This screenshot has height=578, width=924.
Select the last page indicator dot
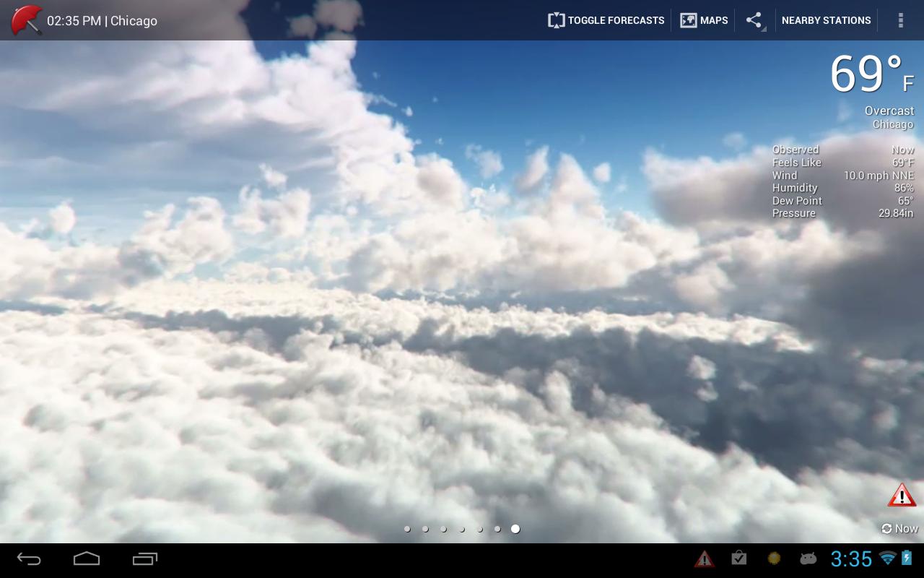[x=515, y=529]
